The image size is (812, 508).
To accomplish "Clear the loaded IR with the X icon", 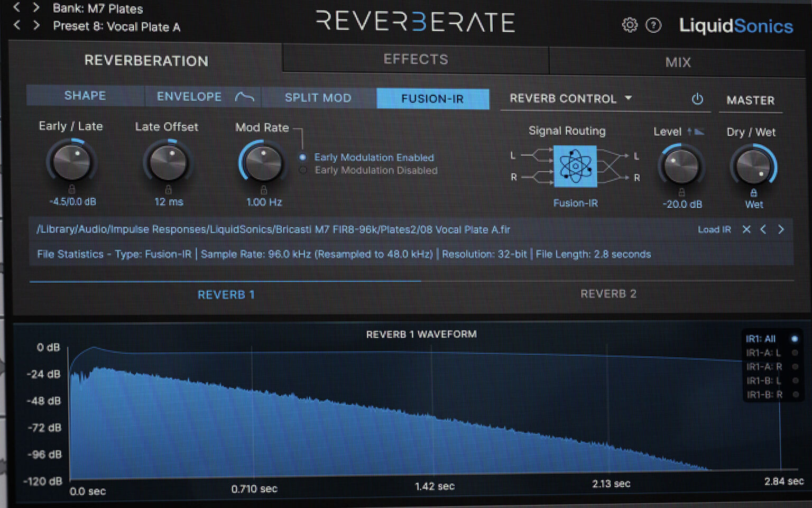I will click(x=746, y=229).
